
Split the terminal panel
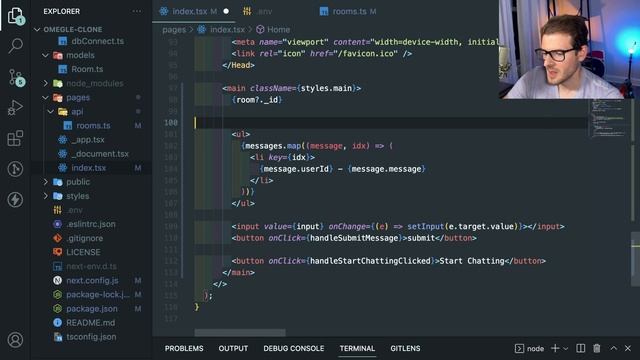580,348
